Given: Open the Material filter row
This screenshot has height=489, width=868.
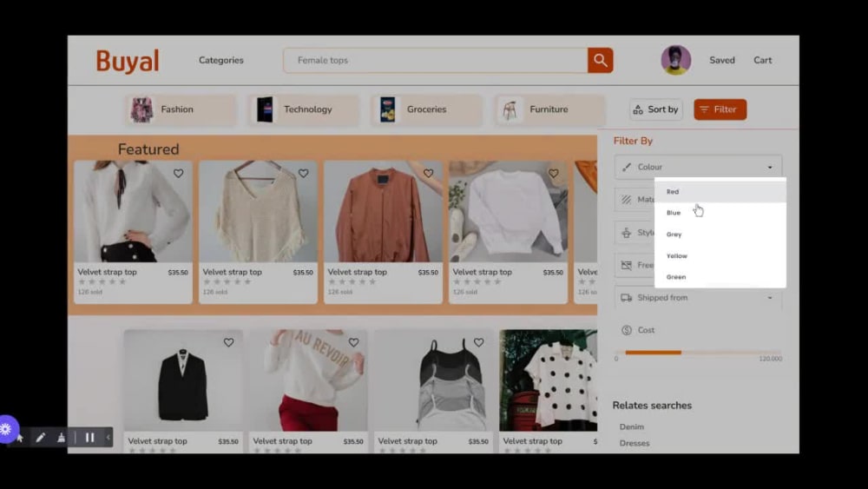Looking at the screenshot, I should pyautogui.click(x=635, y=200).
